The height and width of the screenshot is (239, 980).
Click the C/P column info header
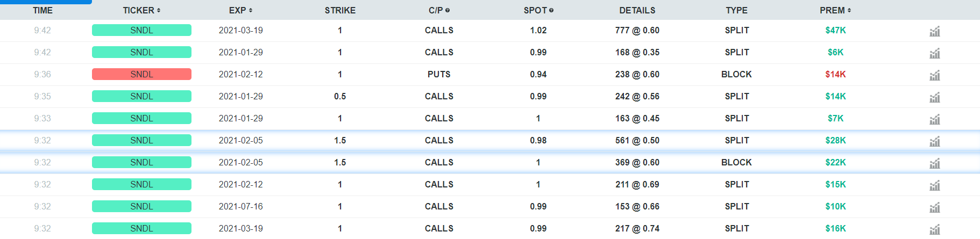[439, 10]
